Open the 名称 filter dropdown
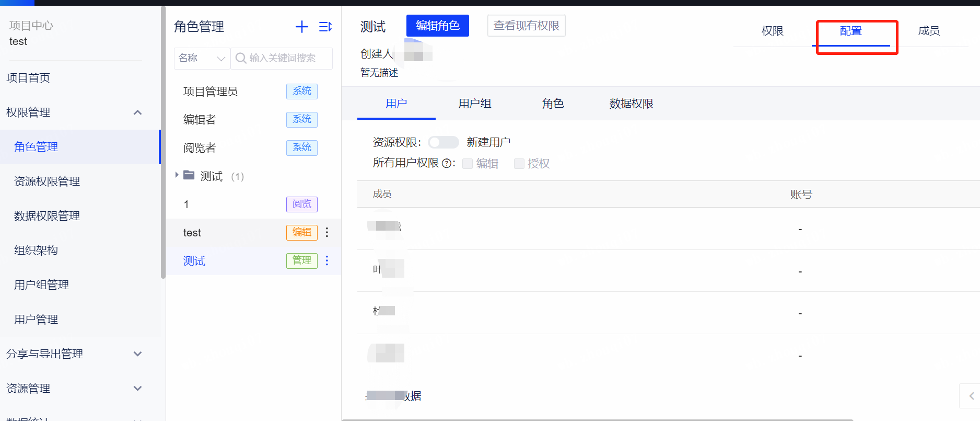Screen dimensions: 980x421 point(202,58)
